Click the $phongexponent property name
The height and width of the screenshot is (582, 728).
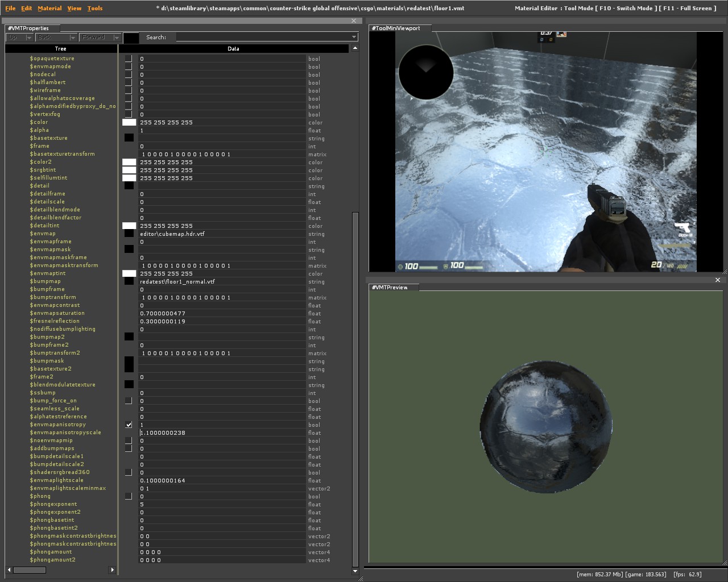click(53, 504)
